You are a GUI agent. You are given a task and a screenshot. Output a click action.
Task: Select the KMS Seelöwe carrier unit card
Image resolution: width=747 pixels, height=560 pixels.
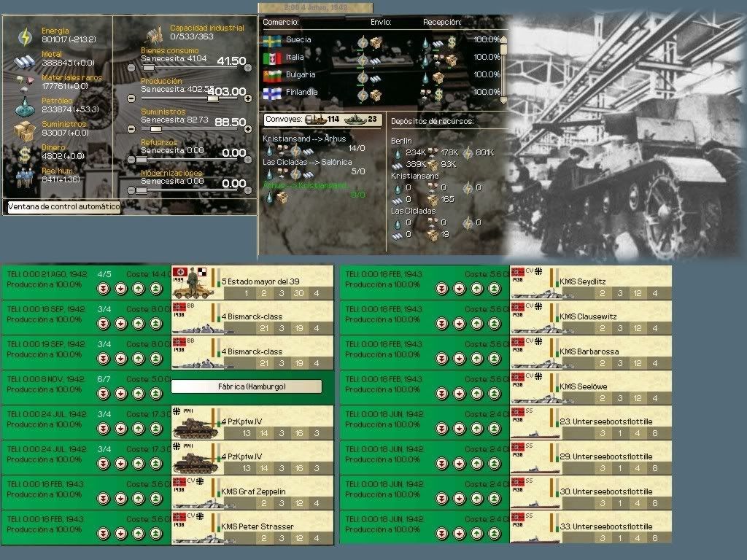tap(590, 386)
